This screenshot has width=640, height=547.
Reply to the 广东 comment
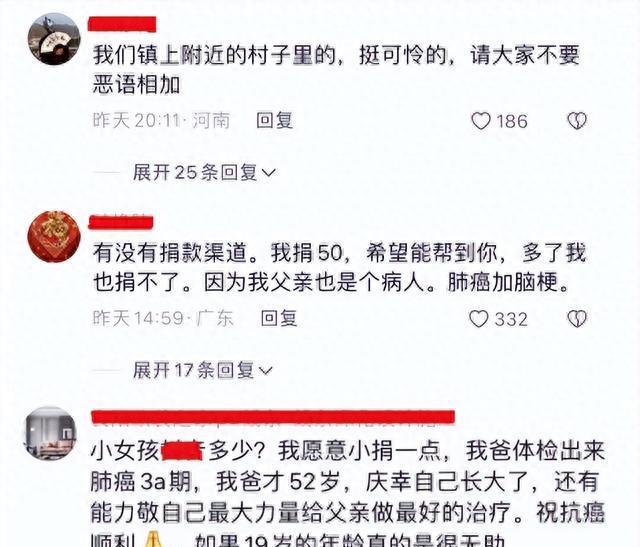coord(279,318)
